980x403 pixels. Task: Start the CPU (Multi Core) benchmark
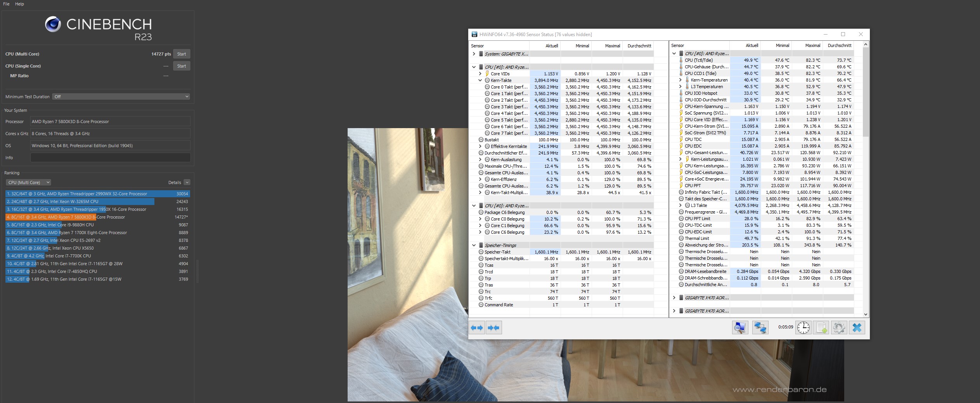182,54
